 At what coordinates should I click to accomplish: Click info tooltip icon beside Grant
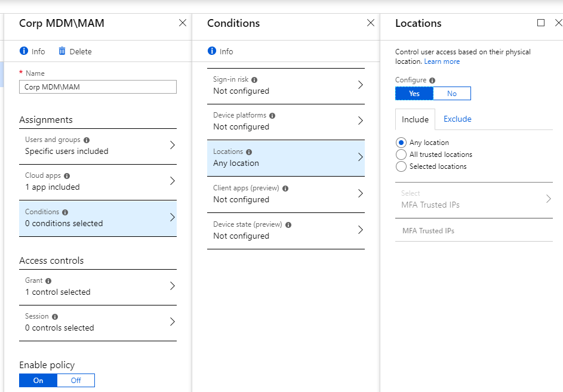pyautogui.click(x=48, y=280)
